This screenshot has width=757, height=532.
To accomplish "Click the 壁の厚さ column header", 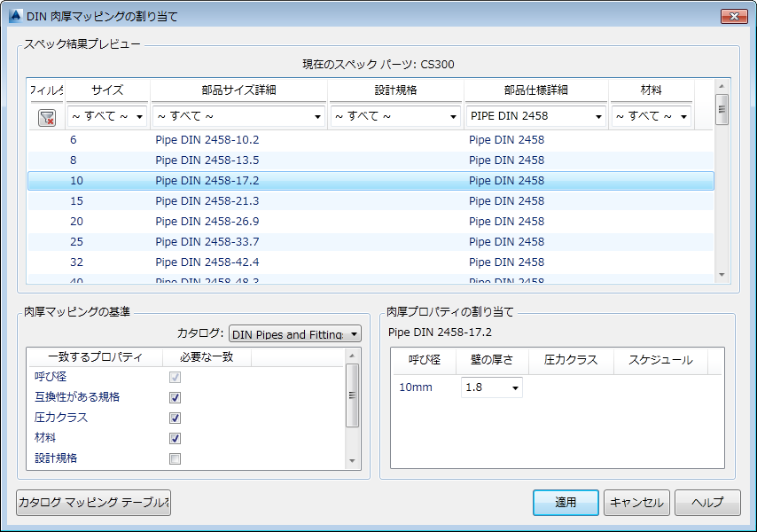I will [x=492, y=360].
